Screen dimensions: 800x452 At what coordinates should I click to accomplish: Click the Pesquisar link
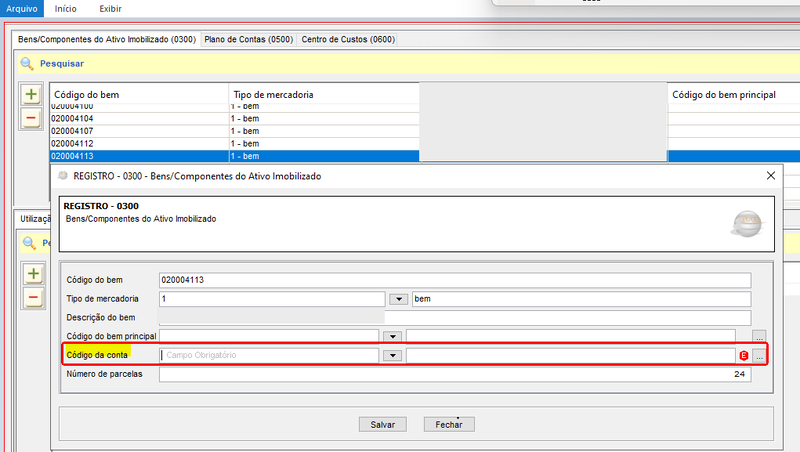pos(62,64)
